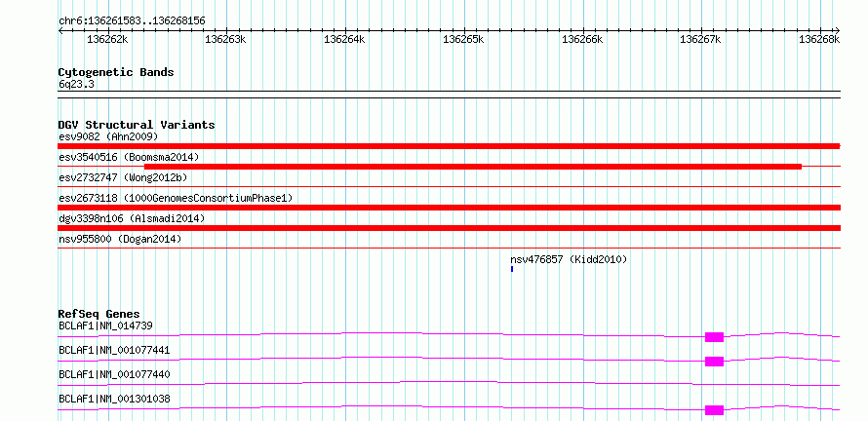868x421 pixels.
Task: Click the right arrowhead of the coordinate ruler
Action: (x=838, y=30)
